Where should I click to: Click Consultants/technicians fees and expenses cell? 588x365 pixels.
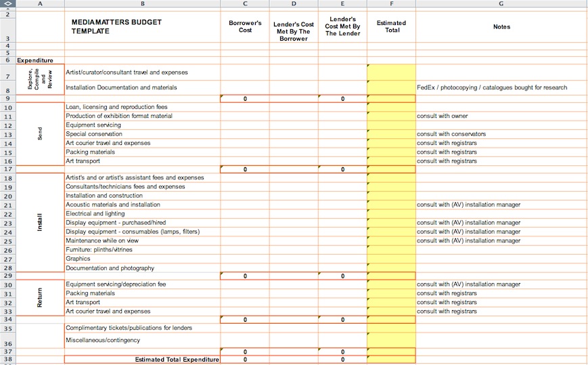coord(143,186)
